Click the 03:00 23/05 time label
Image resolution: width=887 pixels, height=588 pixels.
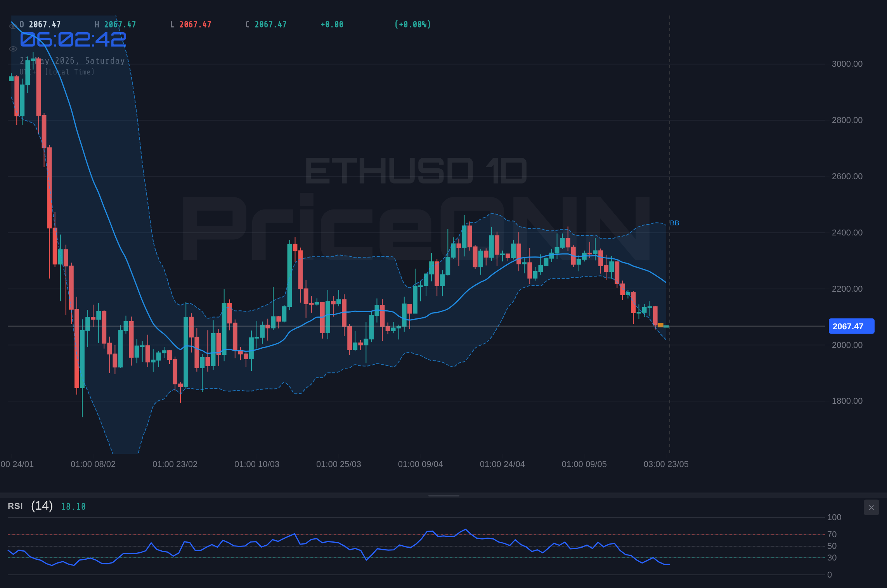click(666, 464)
